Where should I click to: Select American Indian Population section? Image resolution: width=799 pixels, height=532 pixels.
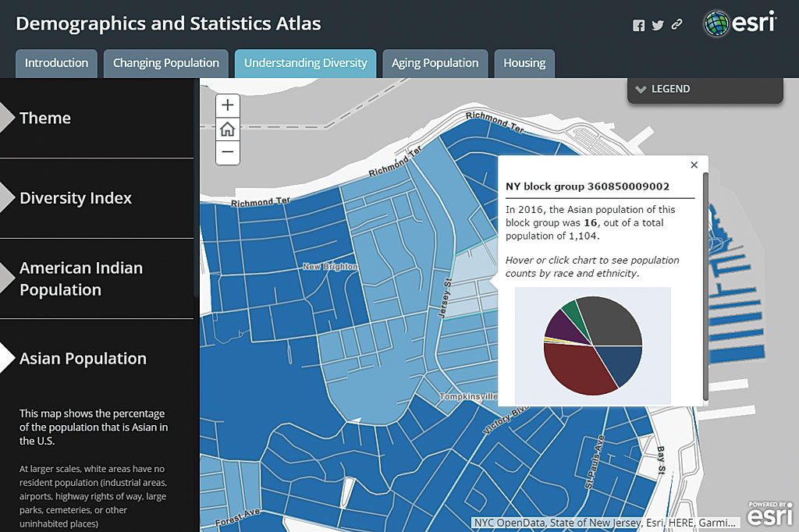point(81,278)
